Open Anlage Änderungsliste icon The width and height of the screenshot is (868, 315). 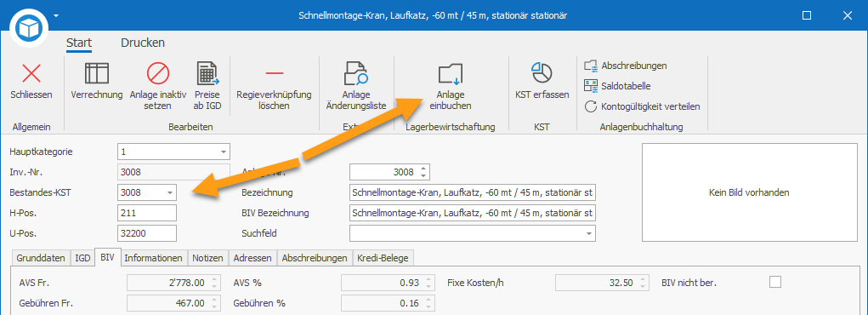tap(356, 73)
